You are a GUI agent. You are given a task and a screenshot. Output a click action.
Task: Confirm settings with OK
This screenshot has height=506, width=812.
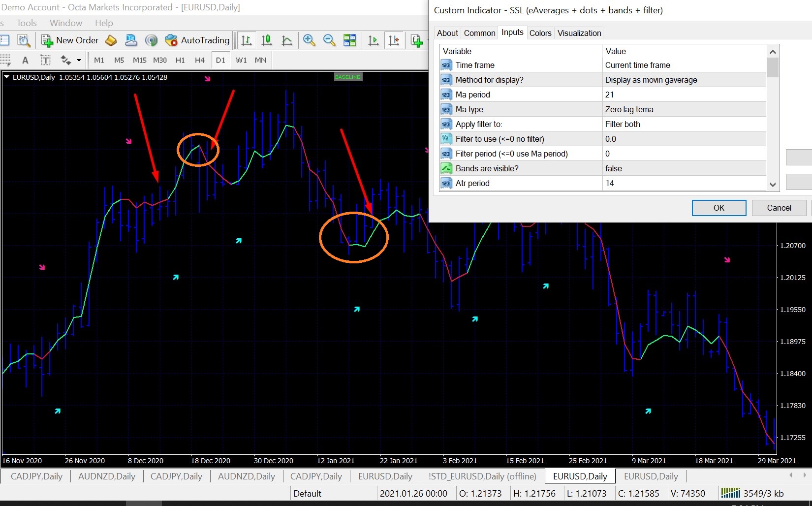(x=718, y=207)
